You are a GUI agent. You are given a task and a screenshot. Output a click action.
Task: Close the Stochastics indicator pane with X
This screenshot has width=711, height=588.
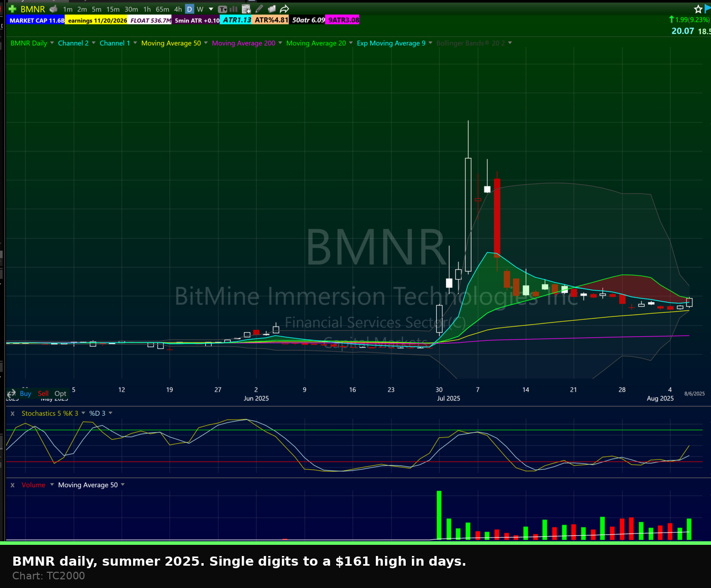[x=13, y=414]
